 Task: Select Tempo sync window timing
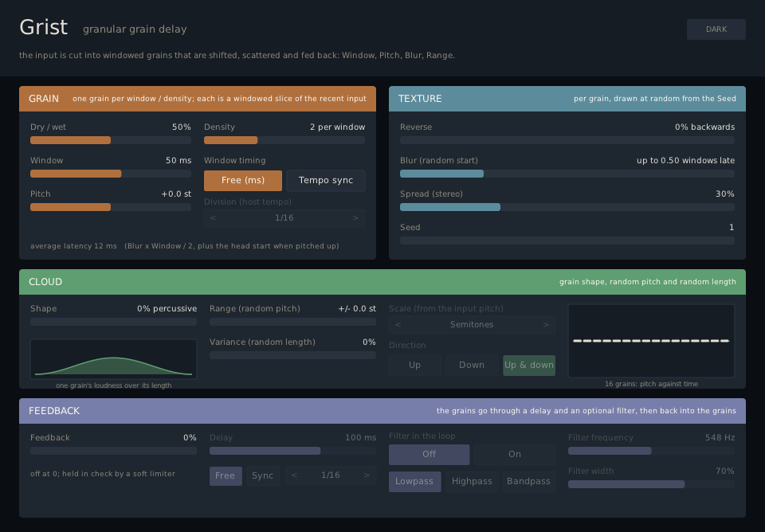coord(325,181)
